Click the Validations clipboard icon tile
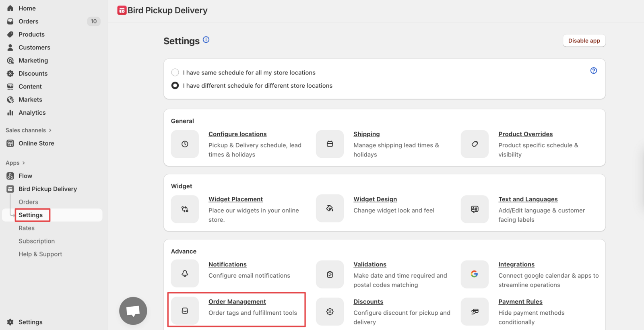 coord(330,274)
